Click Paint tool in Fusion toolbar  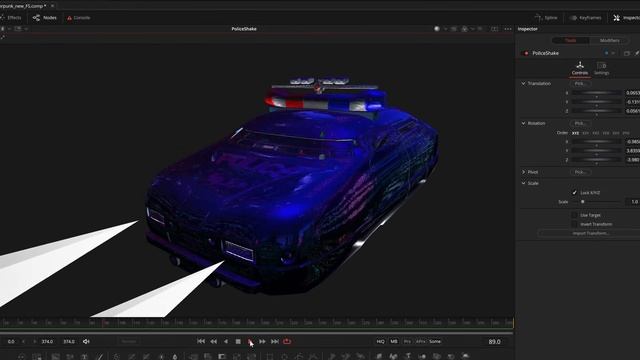coord(99,356)
